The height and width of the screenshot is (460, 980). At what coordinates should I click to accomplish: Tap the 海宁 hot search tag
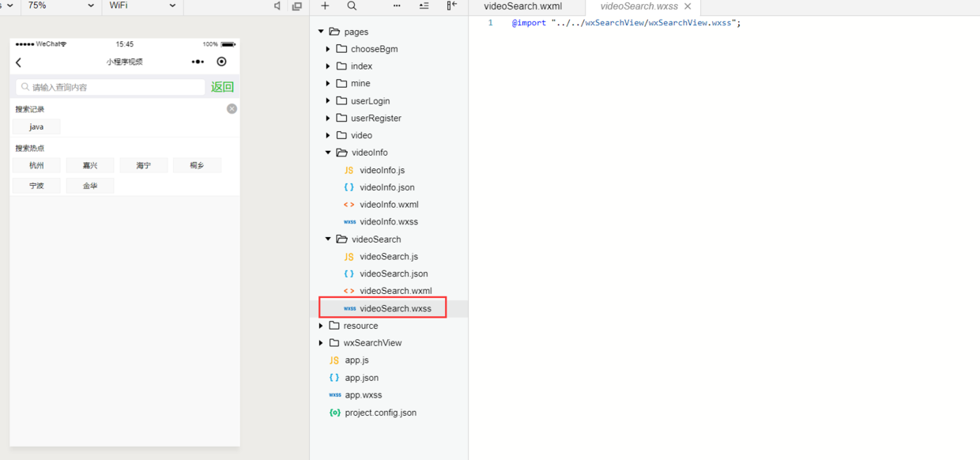pos(144,165)
